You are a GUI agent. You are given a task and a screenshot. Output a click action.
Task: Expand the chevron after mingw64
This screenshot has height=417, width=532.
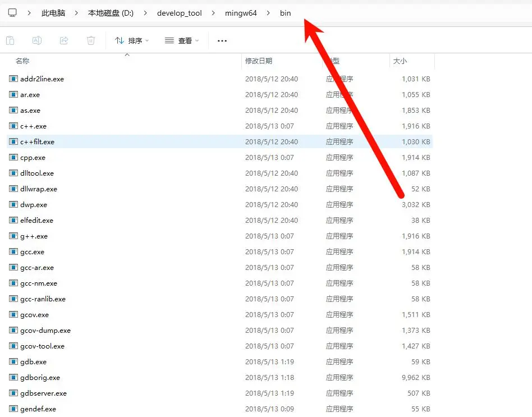pyautogui.click(x=268, y=13)
